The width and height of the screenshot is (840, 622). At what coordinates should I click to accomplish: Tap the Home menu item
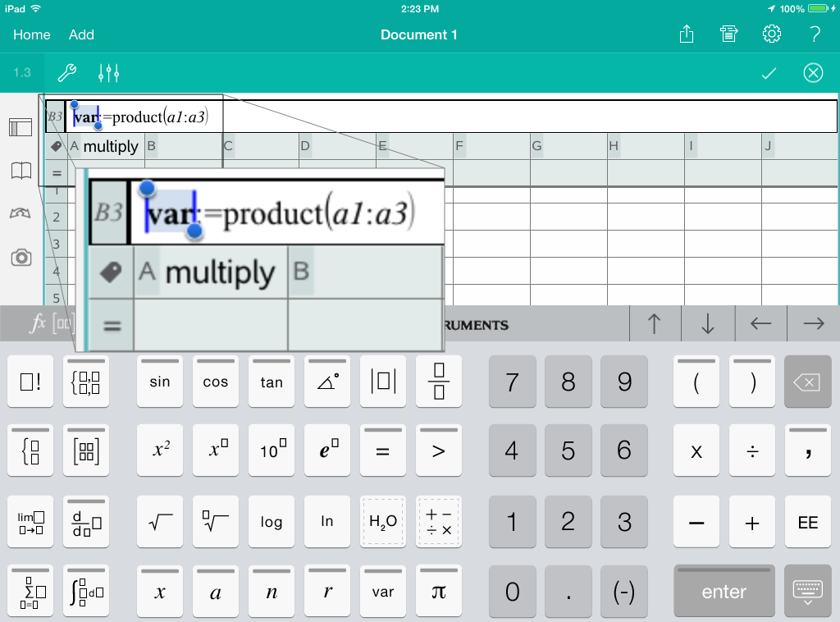[32, 34]
